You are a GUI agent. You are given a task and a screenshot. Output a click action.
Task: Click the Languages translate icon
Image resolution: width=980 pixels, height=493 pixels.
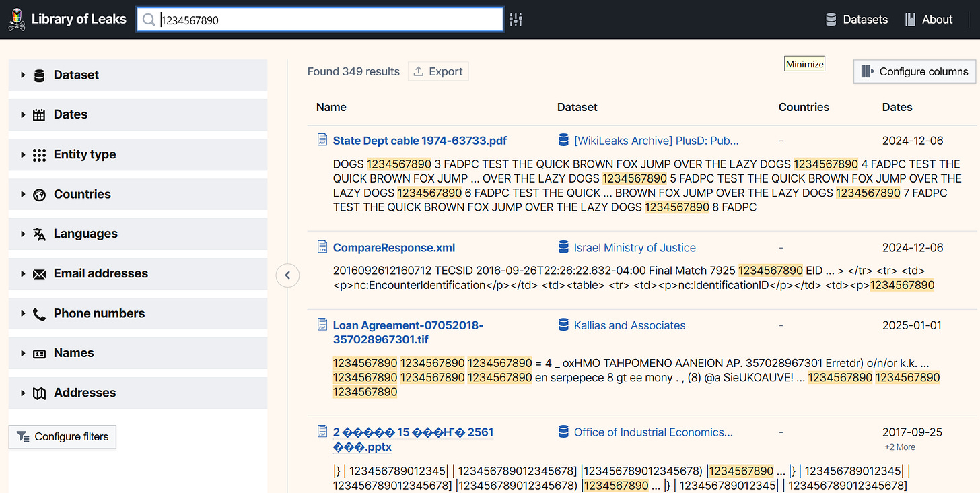coord(40,234)
